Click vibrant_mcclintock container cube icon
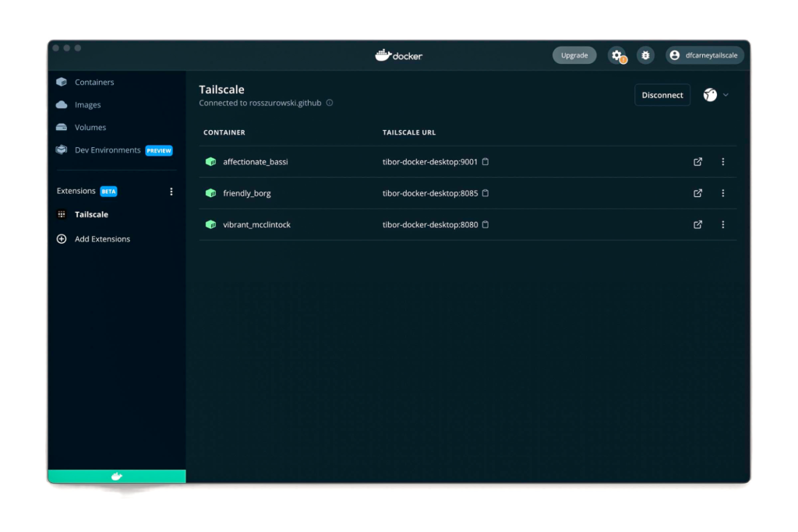The height and width of the screenshot is (532, 798). point(210,224)
